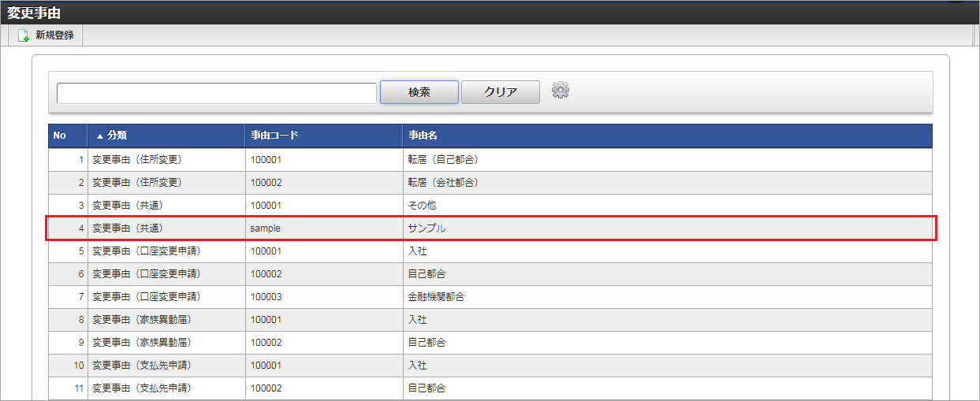The image size is (980, 401).
Task: Click the 新規登録 toolbar label
Action: click(x=54, y=35)
